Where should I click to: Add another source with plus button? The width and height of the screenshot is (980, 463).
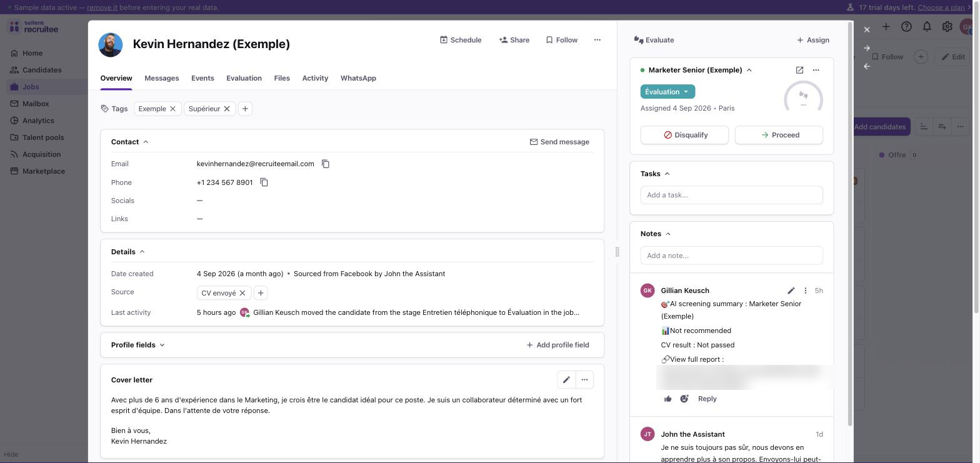[261, 293]
